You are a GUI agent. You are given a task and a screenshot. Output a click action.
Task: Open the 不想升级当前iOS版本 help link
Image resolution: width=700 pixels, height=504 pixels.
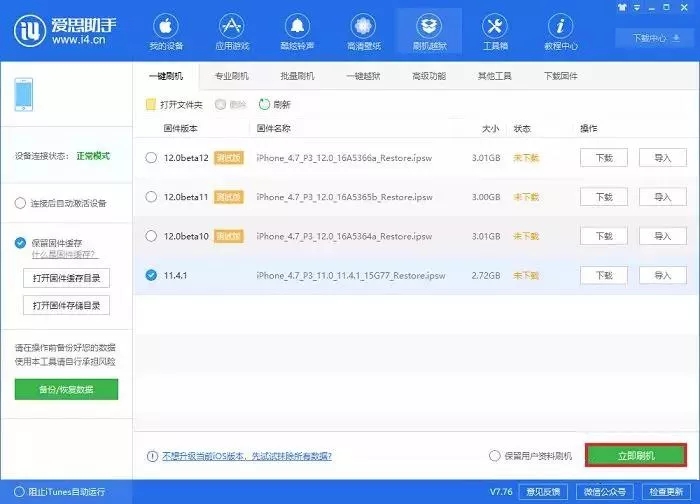point(246,456)
